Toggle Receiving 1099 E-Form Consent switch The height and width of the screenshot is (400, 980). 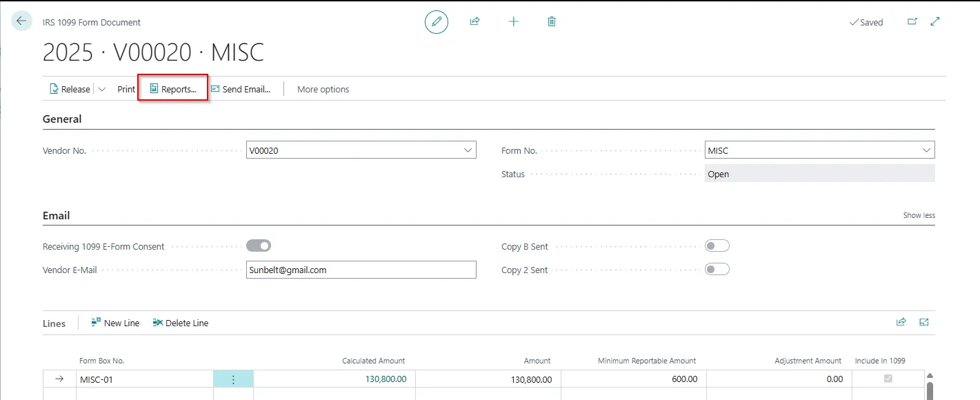point(259,246)
